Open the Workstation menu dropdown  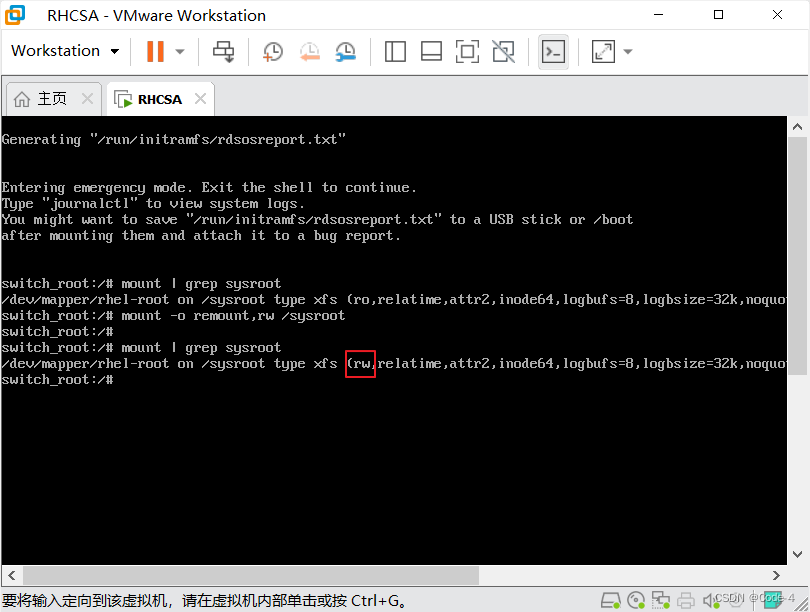tap(65, 51)
